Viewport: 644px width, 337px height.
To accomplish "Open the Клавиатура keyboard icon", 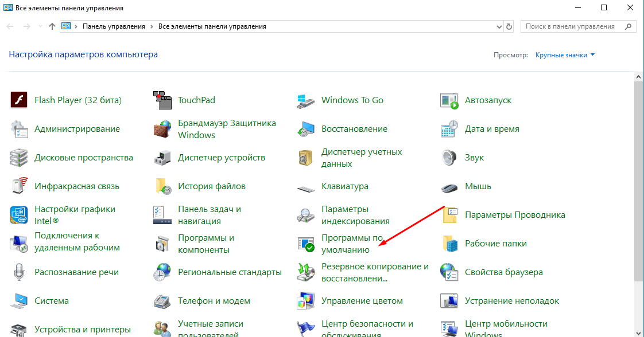I will point(305,189).
